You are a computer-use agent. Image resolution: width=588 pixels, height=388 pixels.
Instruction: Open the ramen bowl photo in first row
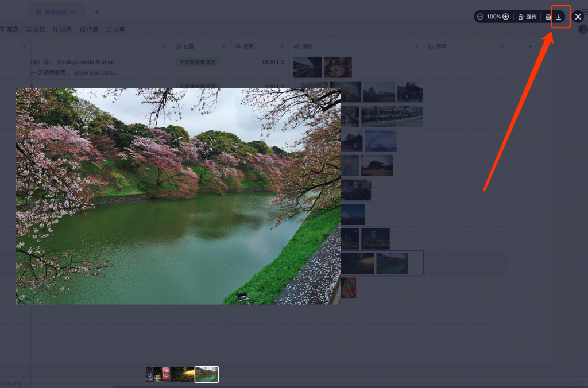(338, 67)
